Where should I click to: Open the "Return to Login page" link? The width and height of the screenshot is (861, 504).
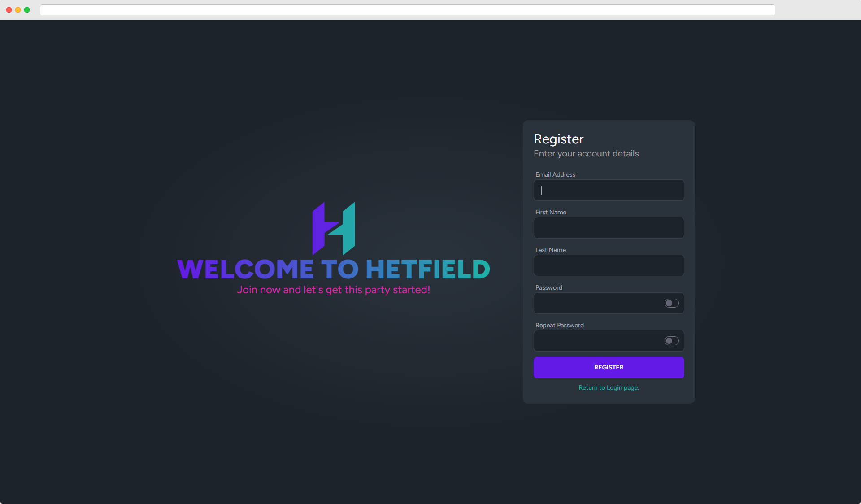[x=609, y=387]
